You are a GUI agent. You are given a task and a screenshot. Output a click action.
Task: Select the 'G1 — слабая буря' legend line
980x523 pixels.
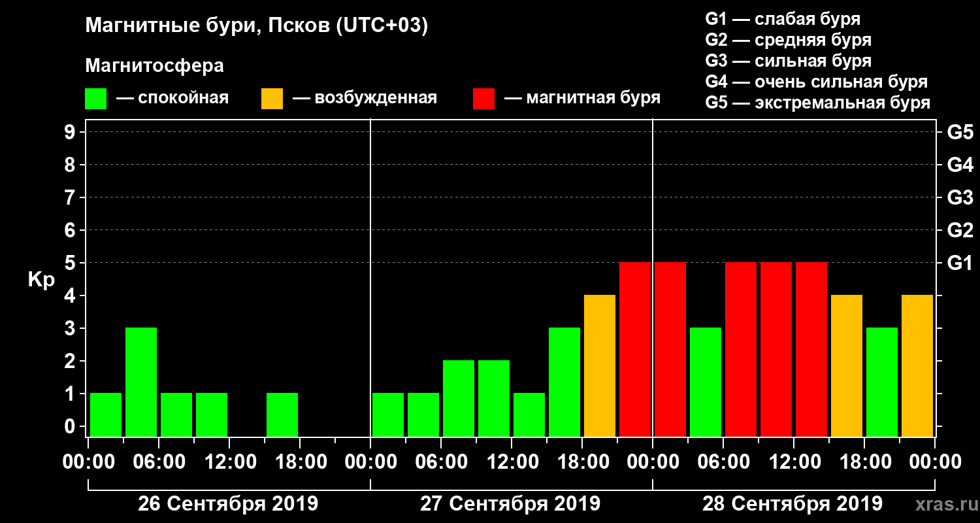[783, 18]
